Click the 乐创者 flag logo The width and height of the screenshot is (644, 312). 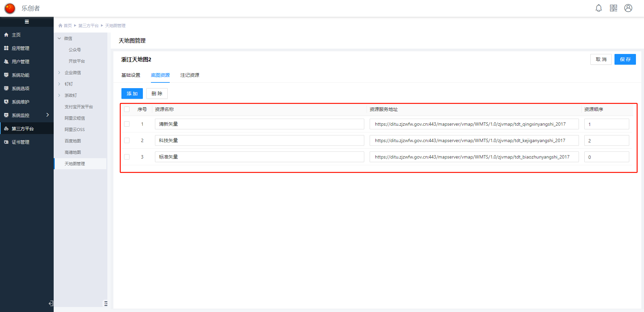[10, 8]
